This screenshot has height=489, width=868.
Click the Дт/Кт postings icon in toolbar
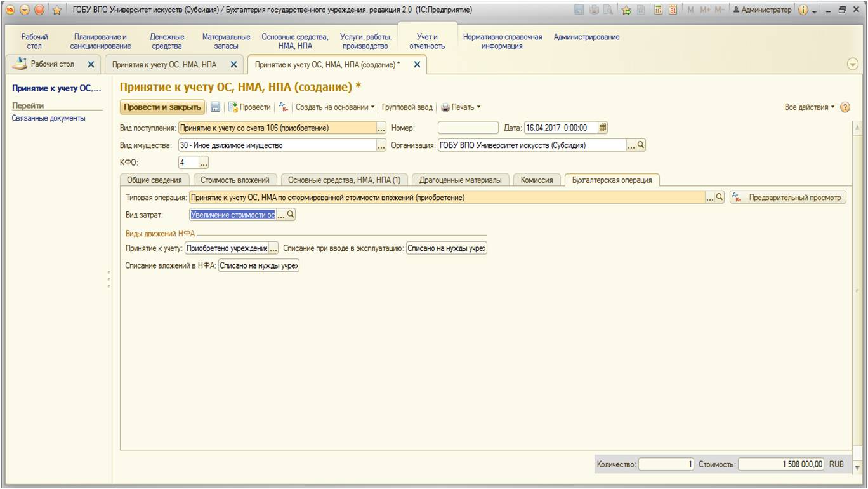pyautogui.click(x=284, y=107)
